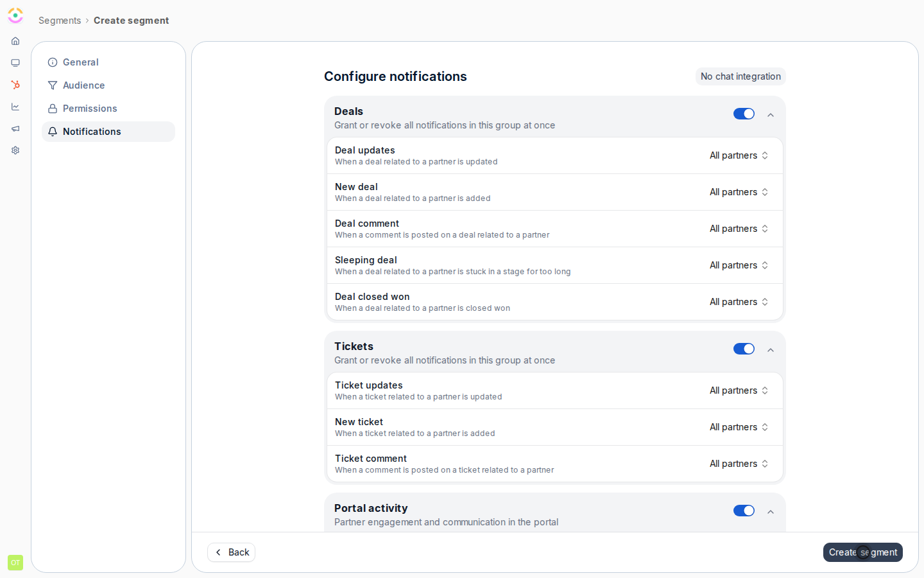
Task: Toggle off Portal activity notifications
Action: (x=744, y=511)
